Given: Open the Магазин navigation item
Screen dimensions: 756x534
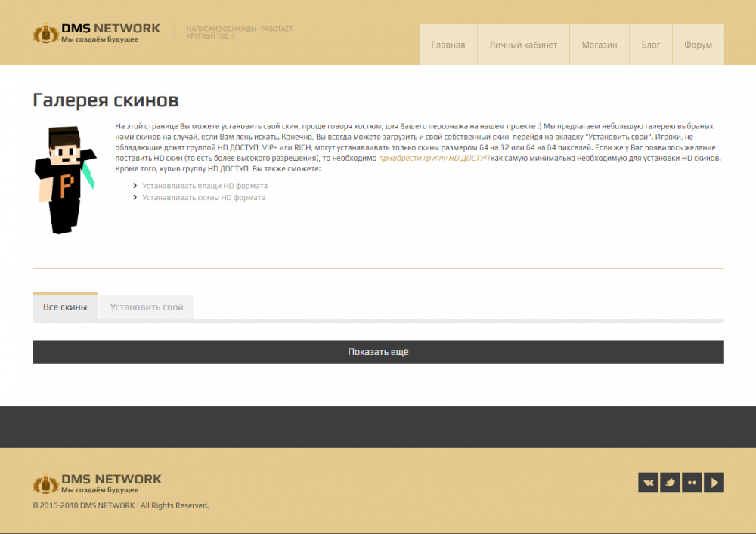Looking at the screenshot, I should coord(600,45).
